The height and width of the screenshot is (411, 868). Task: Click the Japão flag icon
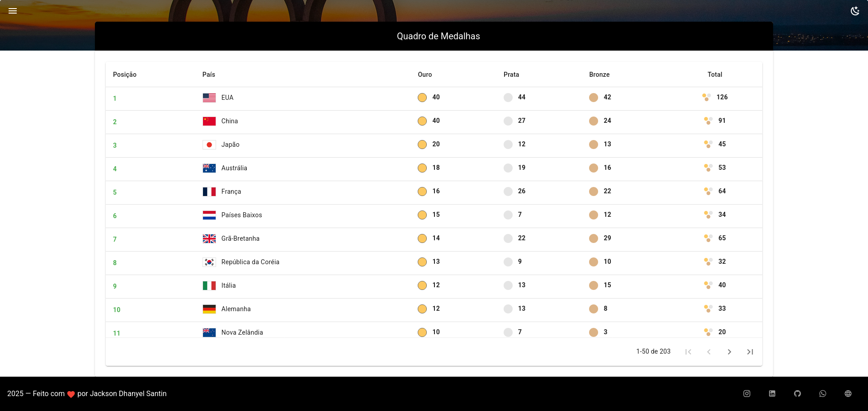click(209, 145)
